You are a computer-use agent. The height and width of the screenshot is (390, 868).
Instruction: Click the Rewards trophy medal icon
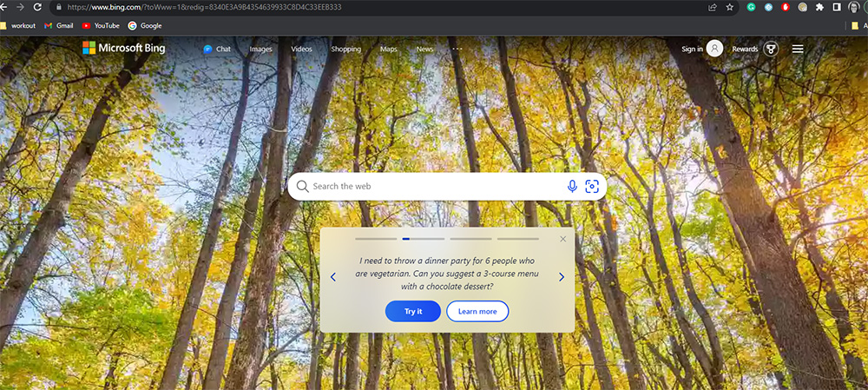(x=771, y=49)
